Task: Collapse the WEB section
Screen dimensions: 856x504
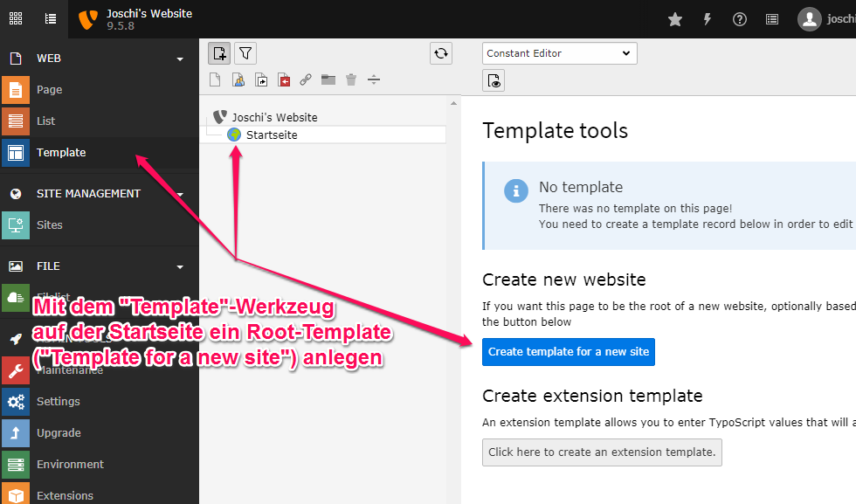Action: (x=180, y=58)
